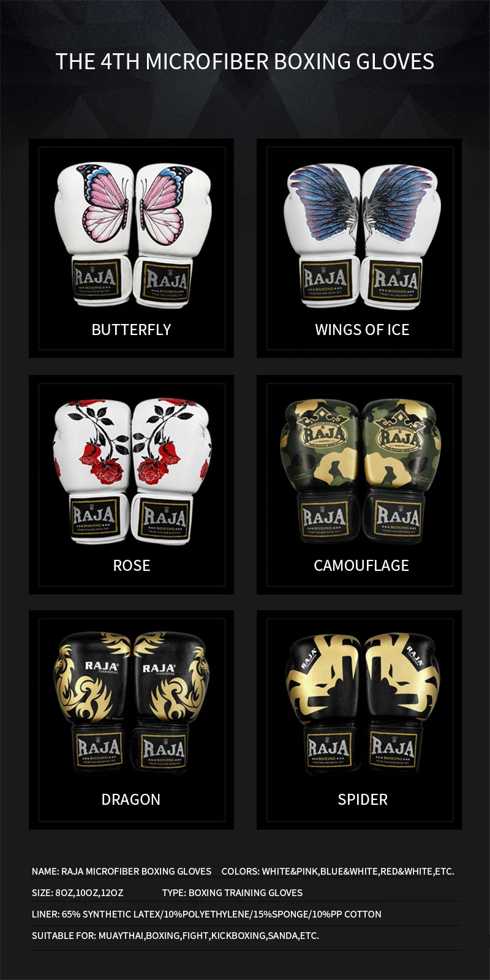Image resolution: width=490 pixels, height=980 pixels.
Task: Click the TYPE: Boxing Training Gloves text
Action: (232, 892)
